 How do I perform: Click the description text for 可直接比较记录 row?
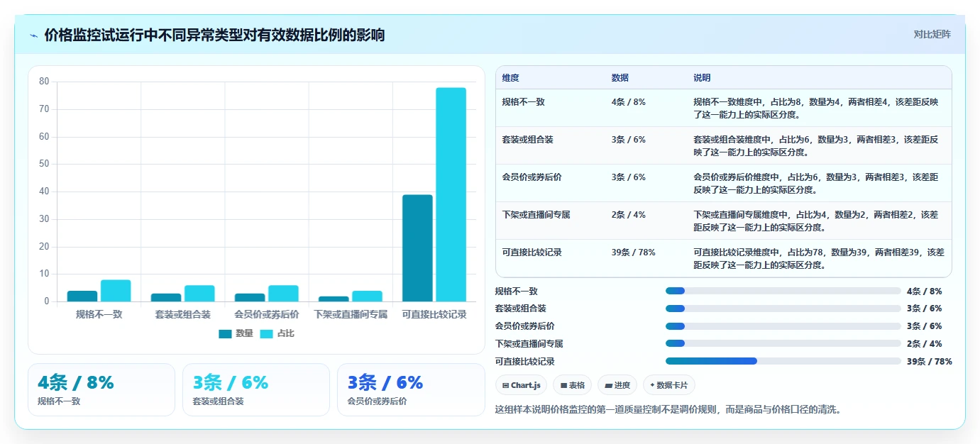point(819,258)
